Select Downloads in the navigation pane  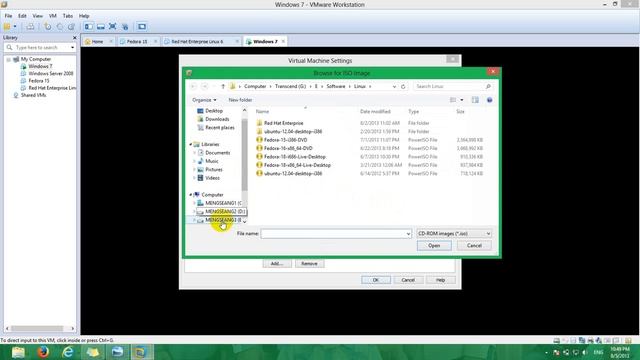click(217, 119)
